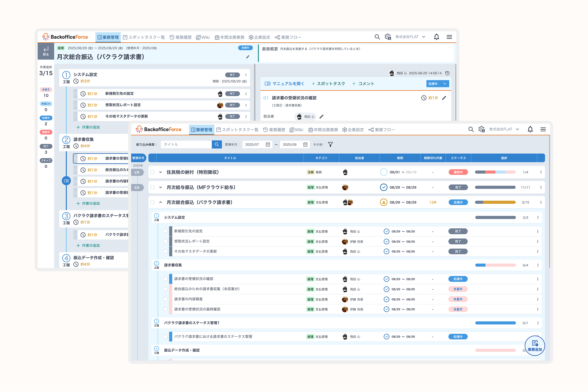Image resolution: width=588 pixels, height=392 pixels.
Task: Open the 年間法務業務 menu item
Action: pos(324,130)
